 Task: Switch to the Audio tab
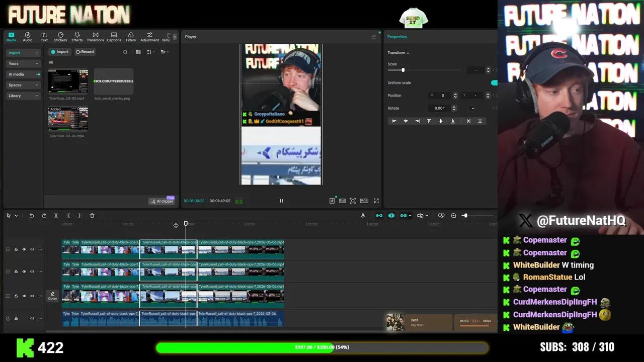28,37
